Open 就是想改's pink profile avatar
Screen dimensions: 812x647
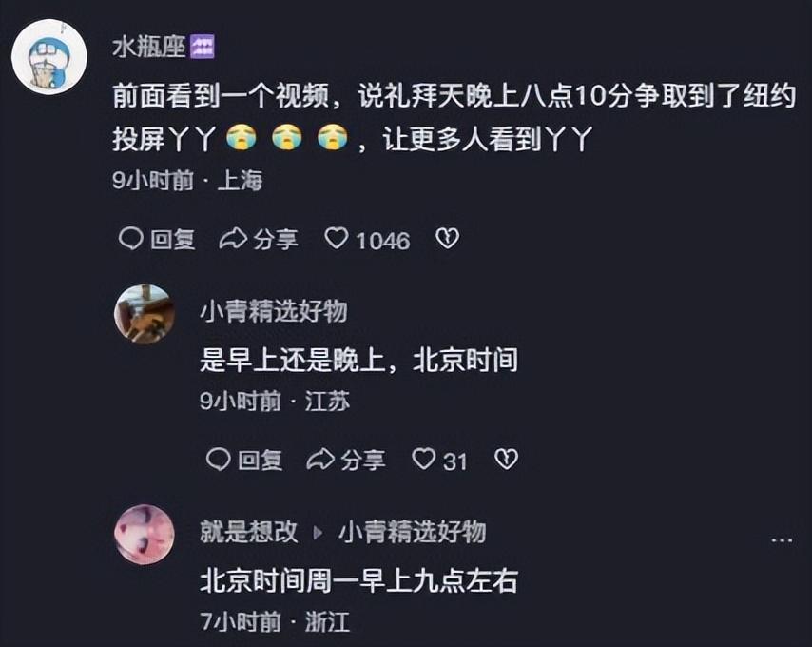coord(145,535)
